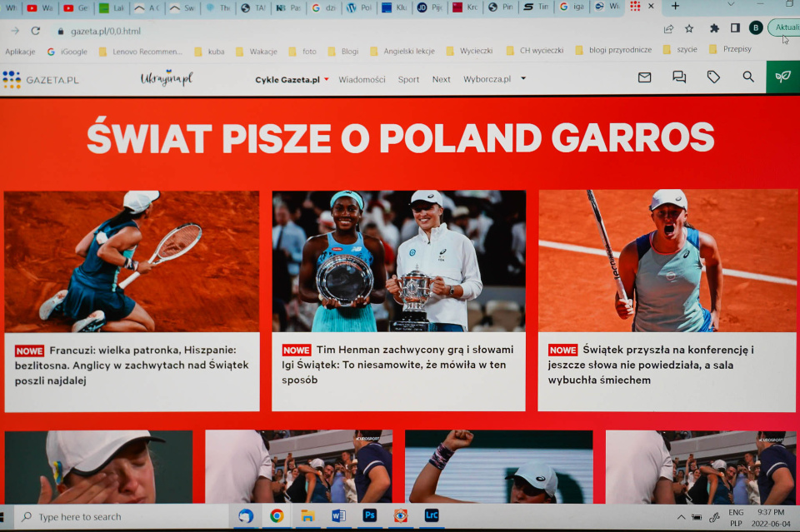Viewport: 800px width, 532px height.
Task: Open the thumbnail of player wiping her eye
Action: click(x=99, y=467)
